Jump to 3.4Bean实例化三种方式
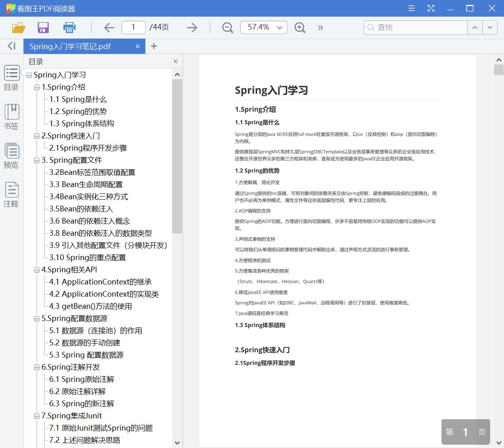The image size is (504, 448). point(89,197)
